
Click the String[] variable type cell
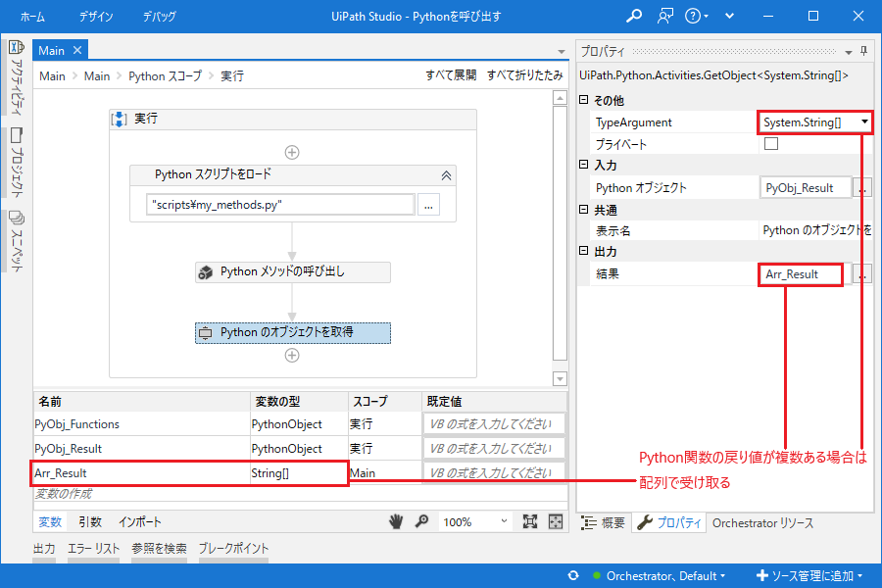pyautogui.click(x=299, y=473)
